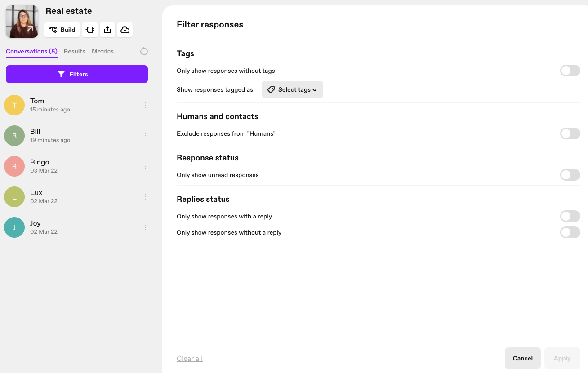588x373 pixels.
Task: Click Tom's yellow avatar circle
Action: point(14,105)
